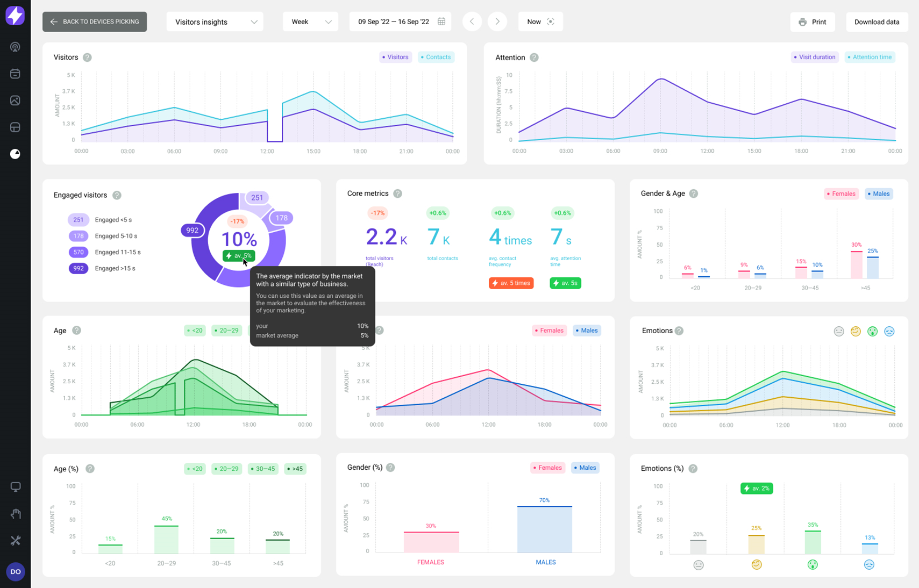Open the analytics pie chart section in the sidebar
The width and height of the screenshot is (919, 588).
pos(15,154)
